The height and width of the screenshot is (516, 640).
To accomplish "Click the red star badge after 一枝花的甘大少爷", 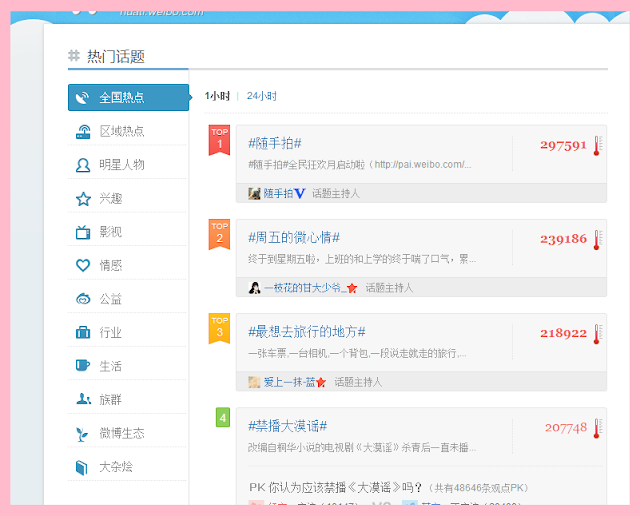I will point(352,288).
